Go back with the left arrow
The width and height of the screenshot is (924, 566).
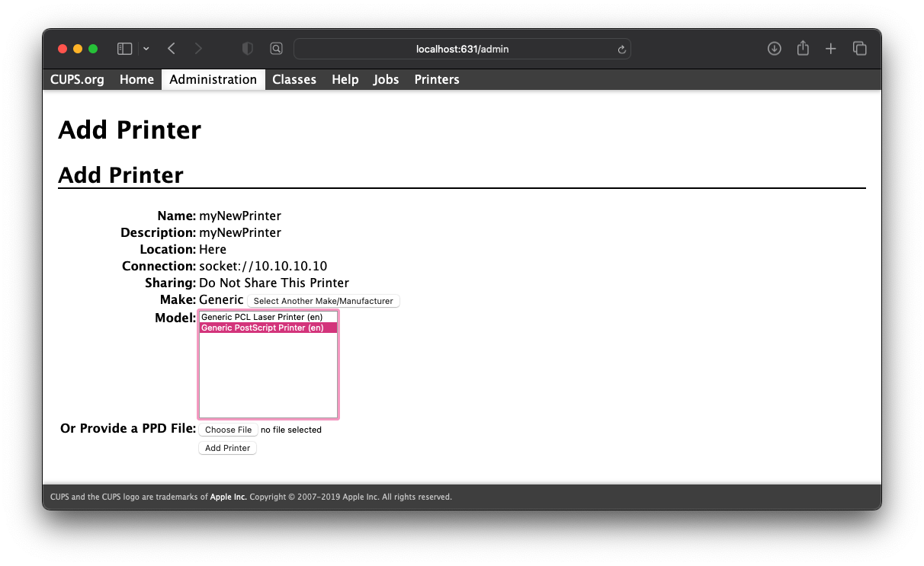coord(172,49)
